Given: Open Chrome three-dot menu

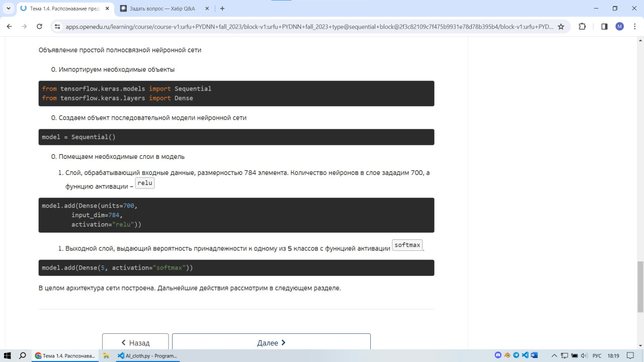Looking at the screenshot, I should point(634,27).
